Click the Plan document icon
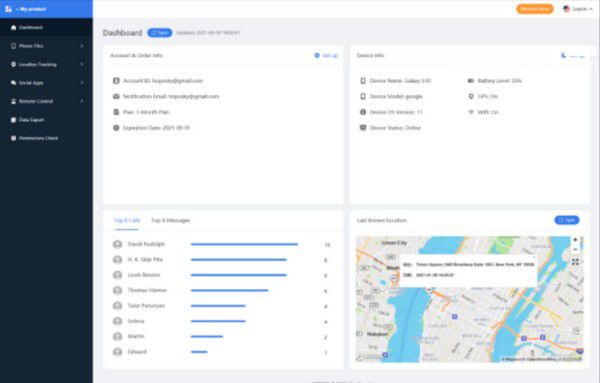The image size is (600, 383). point(116,112)
